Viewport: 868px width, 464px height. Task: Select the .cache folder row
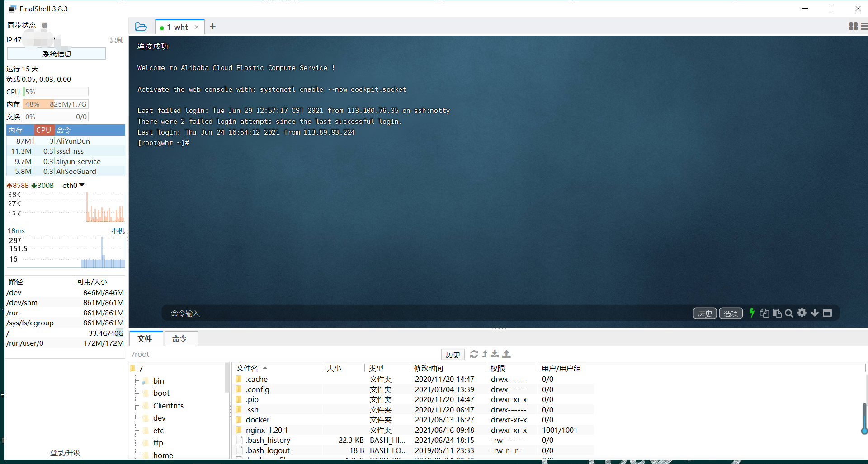coord(414,379)
